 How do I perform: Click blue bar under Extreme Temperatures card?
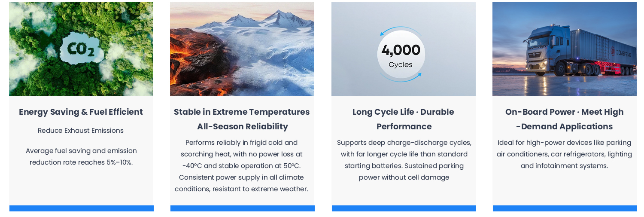pos(242,208)
